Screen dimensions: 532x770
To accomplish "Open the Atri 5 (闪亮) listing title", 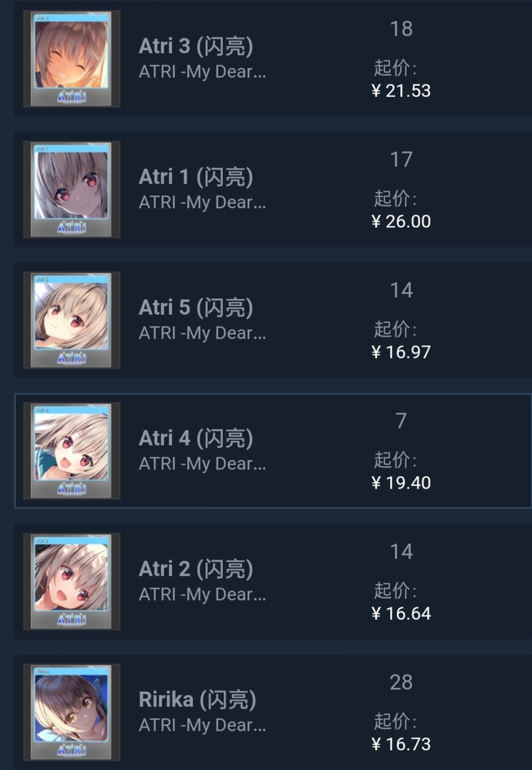I will point(196,307).
